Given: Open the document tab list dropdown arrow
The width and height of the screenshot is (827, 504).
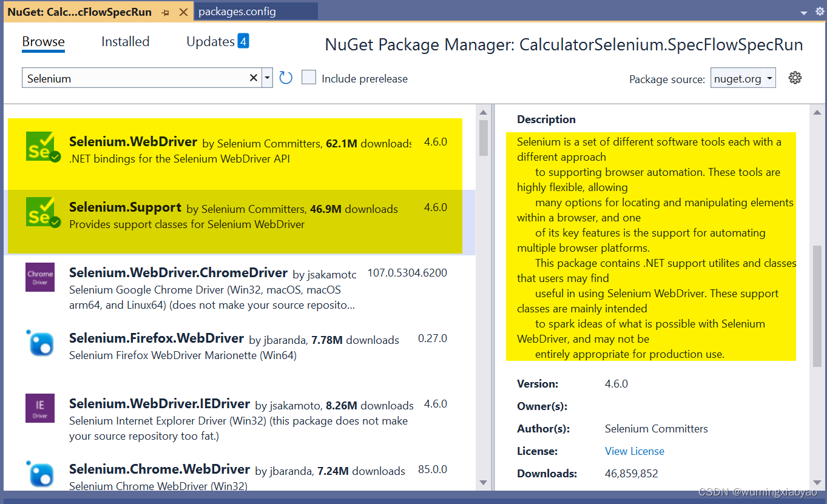Looking at the screenshot, I should click(x=803, y=12).
